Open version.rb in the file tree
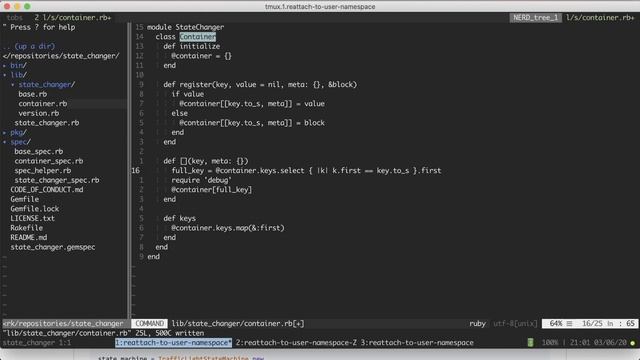This screenshot has height=360, width=640. click(39, 113)
